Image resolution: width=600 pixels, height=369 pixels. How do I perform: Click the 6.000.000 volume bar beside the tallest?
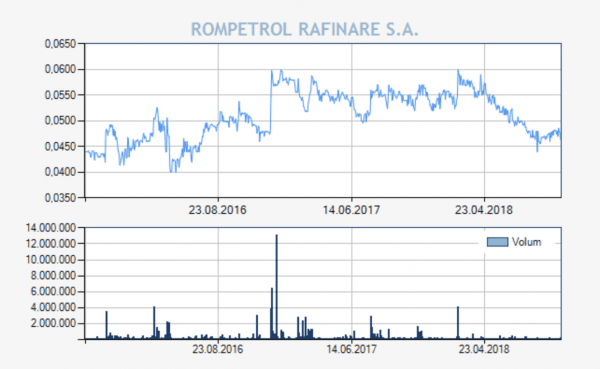pos(272,313)
